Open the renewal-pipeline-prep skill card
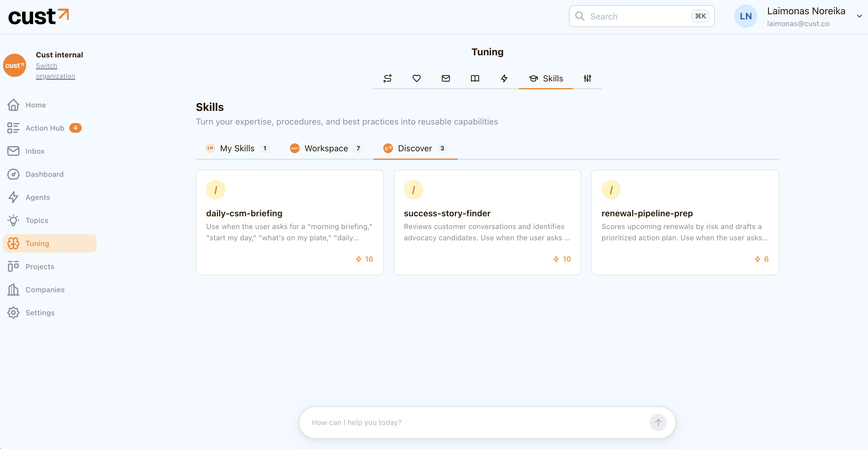The image size is (868, 449). coord(685,222)
